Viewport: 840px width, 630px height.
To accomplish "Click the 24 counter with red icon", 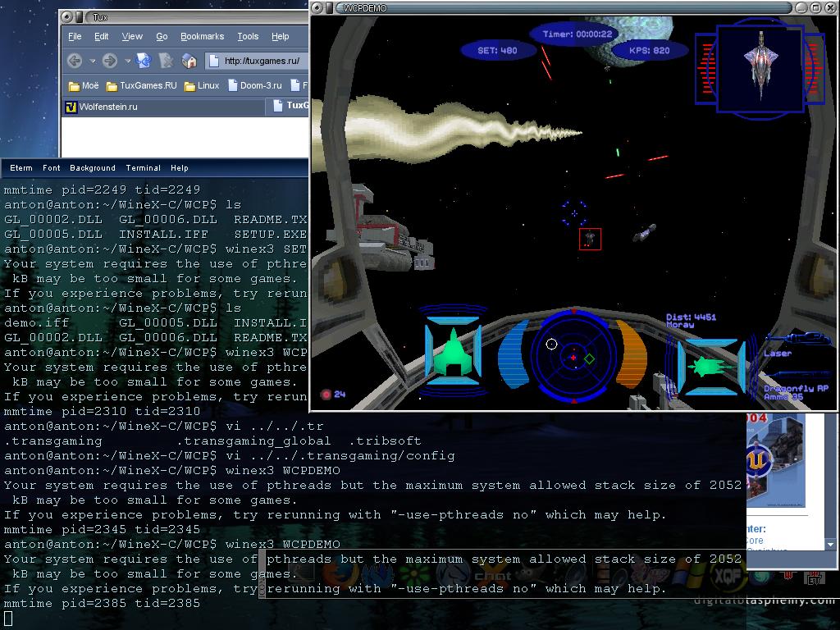I will tap(333, 395).
